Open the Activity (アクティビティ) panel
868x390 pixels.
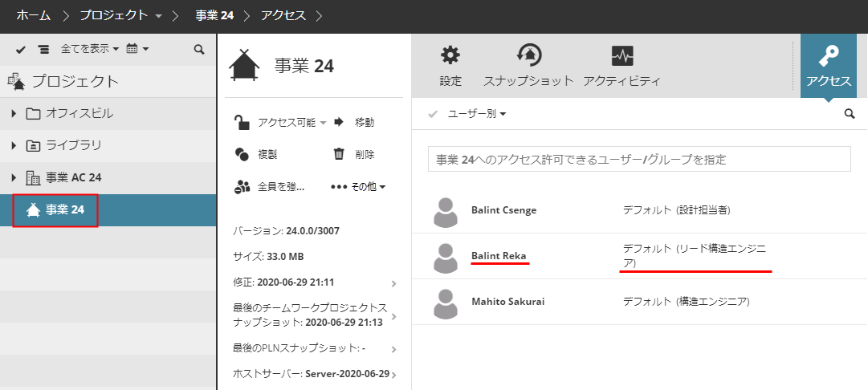(621, 56)
